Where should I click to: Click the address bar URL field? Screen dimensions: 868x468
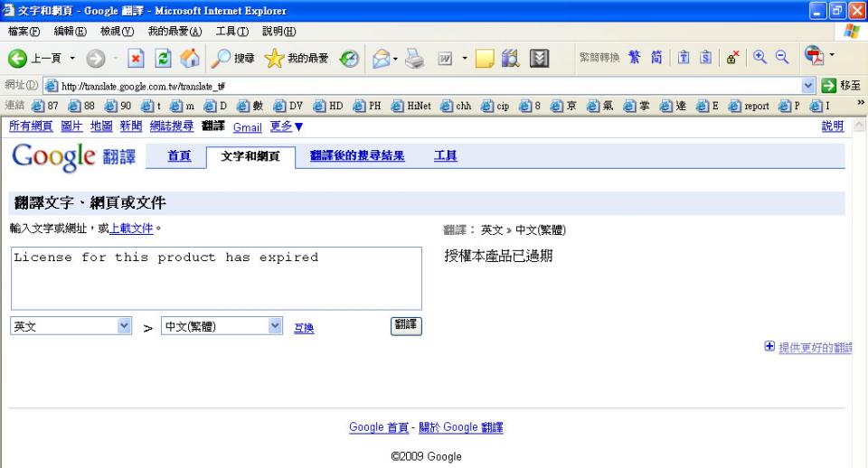(x=423, y=86)
